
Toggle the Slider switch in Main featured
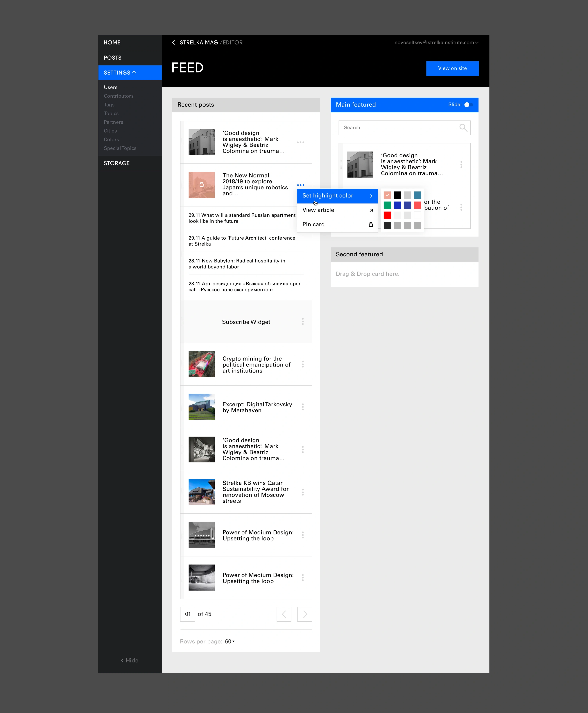pos(468,105)
